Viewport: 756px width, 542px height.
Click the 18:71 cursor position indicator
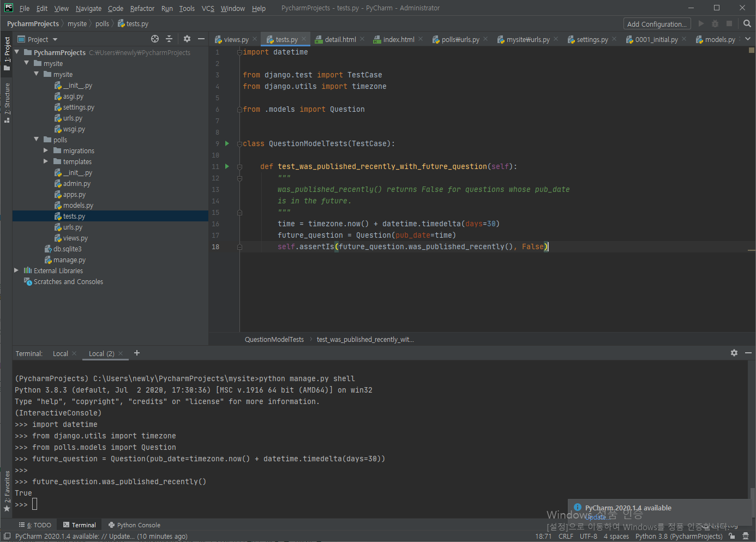coord(543,537)
